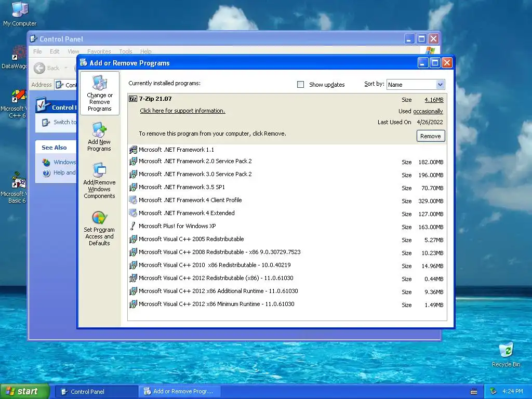Click the 329.00MB size value
Screen dimensions: 532x399
[431, 201]
